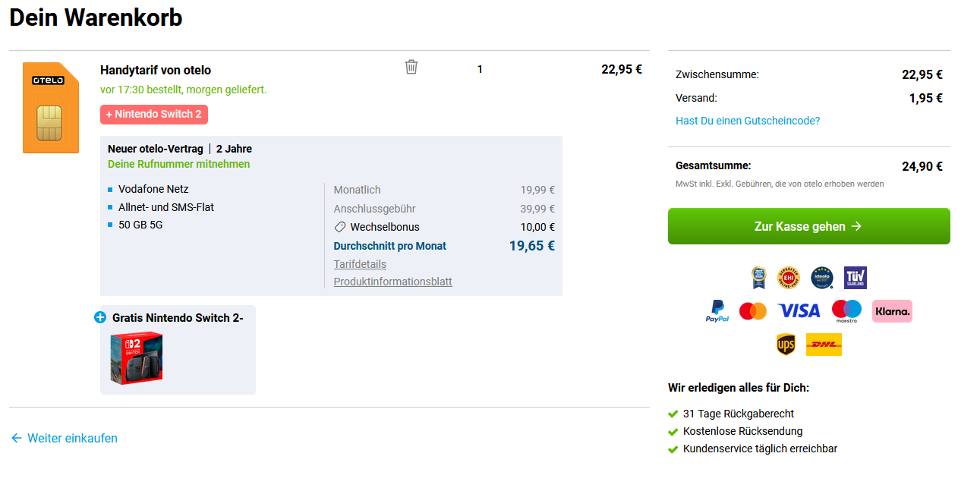Open the Nintendo Switch 2 box thumbnail
The width and height of the screenshot is (980, 488).
(137, 357)
